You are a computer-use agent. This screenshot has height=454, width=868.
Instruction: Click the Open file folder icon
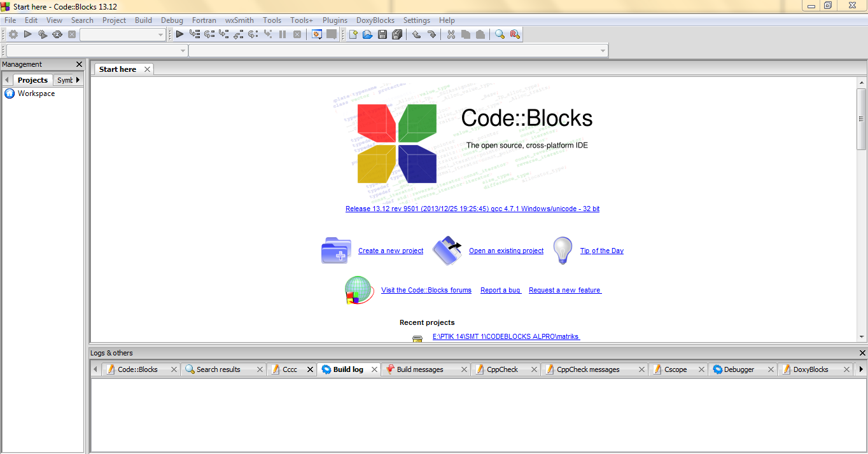[368, 34]
